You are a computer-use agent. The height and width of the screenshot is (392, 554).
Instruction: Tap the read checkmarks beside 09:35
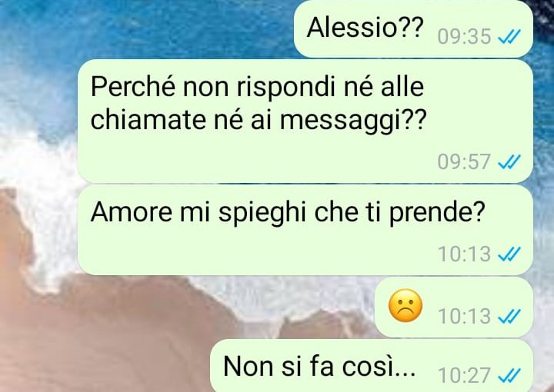coord(509,36)
